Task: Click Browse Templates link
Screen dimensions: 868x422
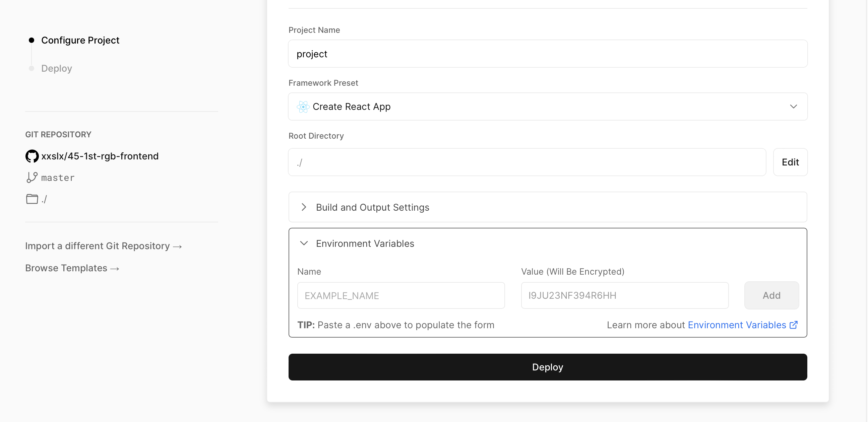Action: [x=72, y=268]
